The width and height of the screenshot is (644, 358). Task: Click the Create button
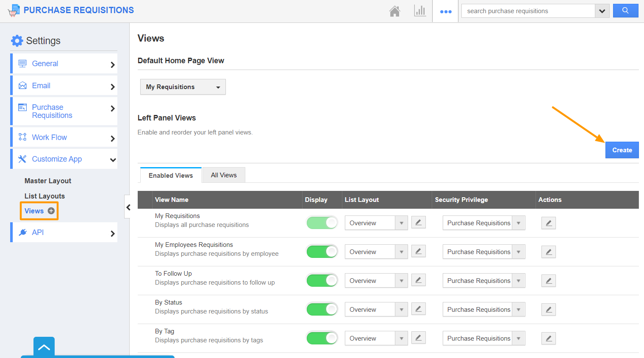tap(622, 150)
